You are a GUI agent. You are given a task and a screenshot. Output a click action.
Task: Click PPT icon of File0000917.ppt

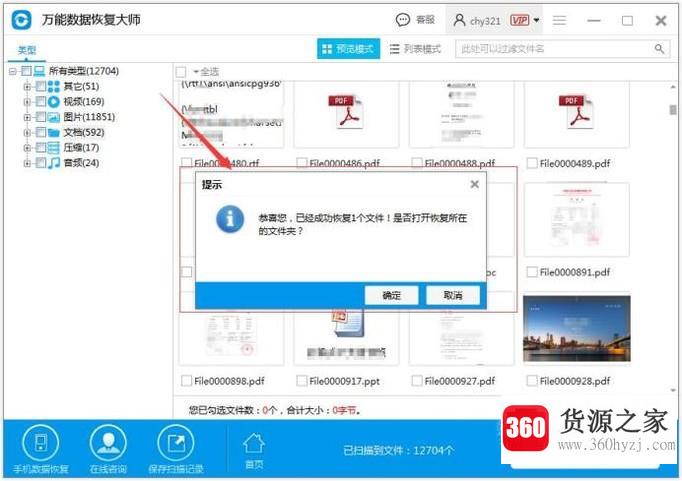[x=348, y=323]
